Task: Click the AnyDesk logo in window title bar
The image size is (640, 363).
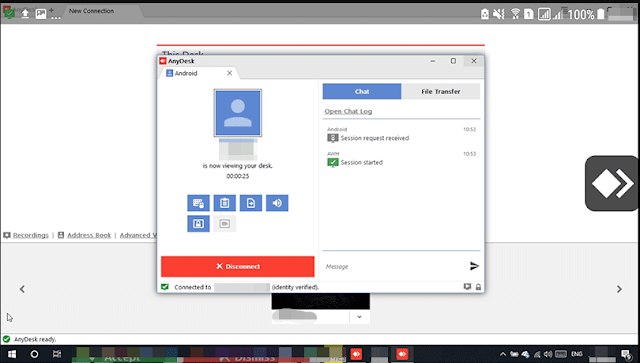Action: click(x=163, y=61)
